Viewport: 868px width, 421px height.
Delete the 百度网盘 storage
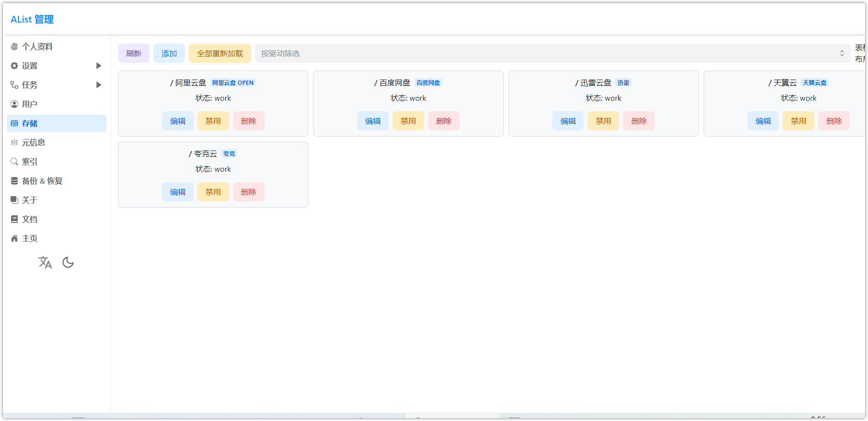[x=444, y=121]
